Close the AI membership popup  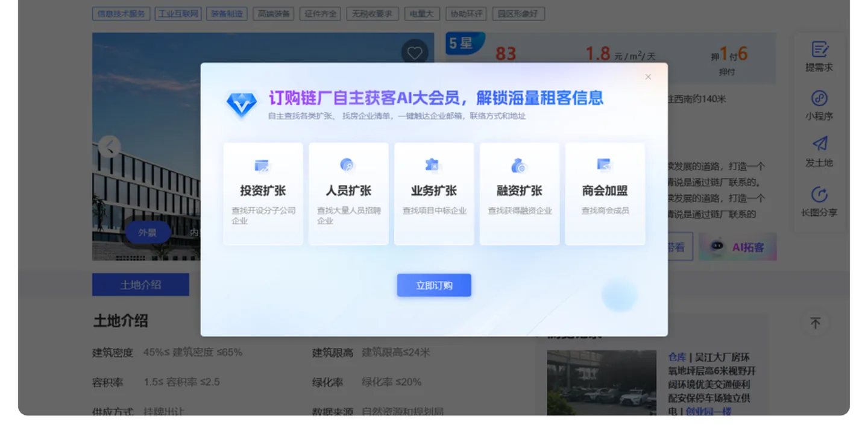pyautogui.click(x=648, y=77)
